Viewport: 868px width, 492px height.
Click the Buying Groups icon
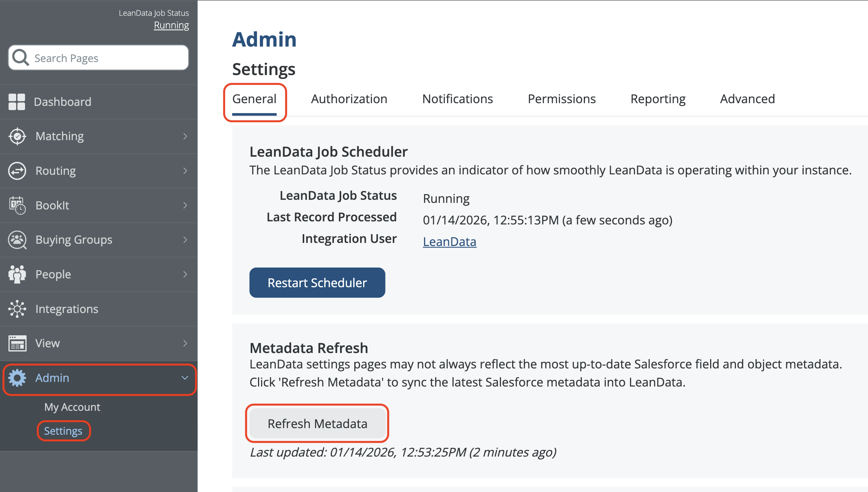coord(17,240)
